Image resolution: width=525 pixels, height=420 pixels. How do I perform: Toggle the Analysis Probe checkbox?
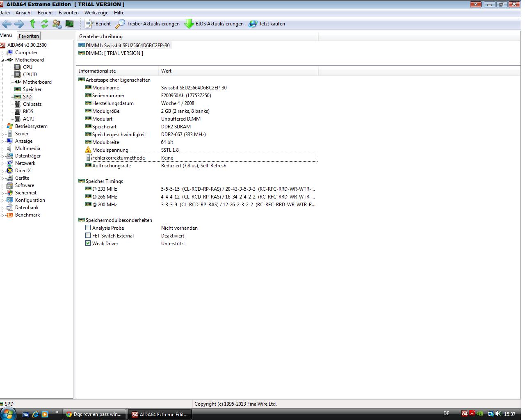[88, 228]
